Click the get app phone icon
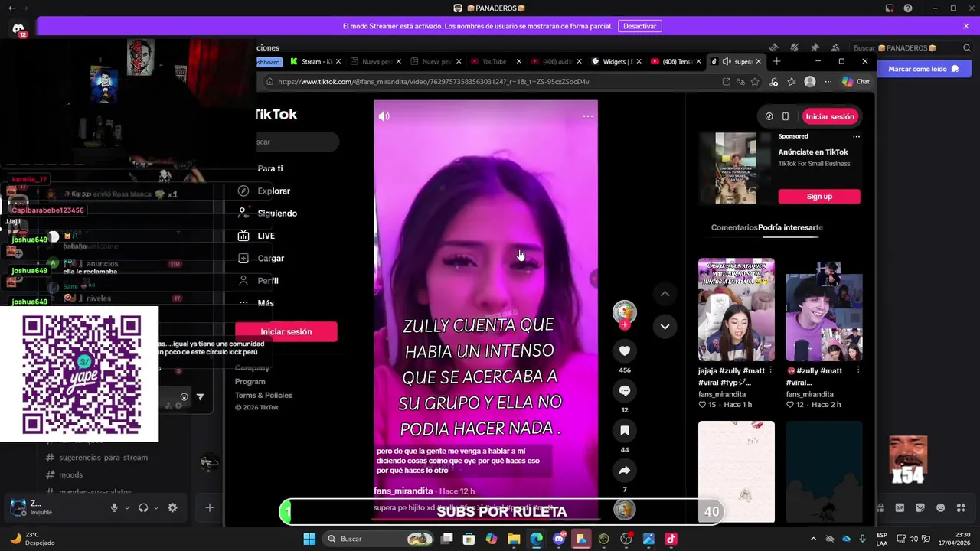Image resolution: width=980 pixels, height=551 pixels. (786, 116)
